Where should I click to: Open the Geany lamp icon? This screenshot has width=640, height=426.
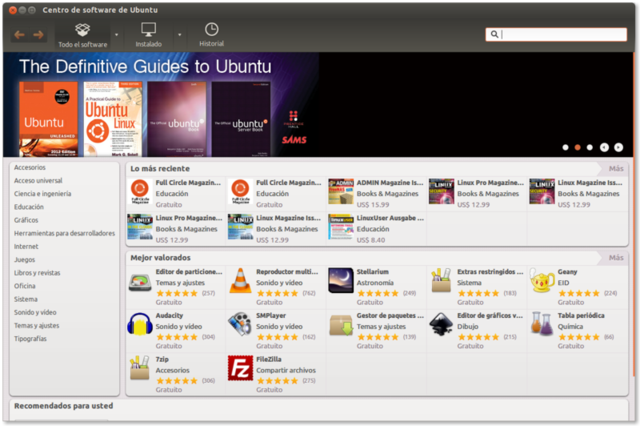[542, 280]
